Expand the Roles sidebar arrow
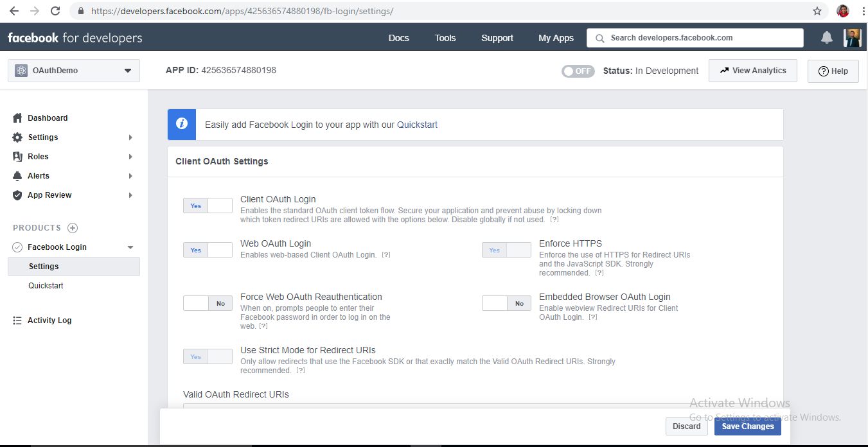 pos(130,157)
